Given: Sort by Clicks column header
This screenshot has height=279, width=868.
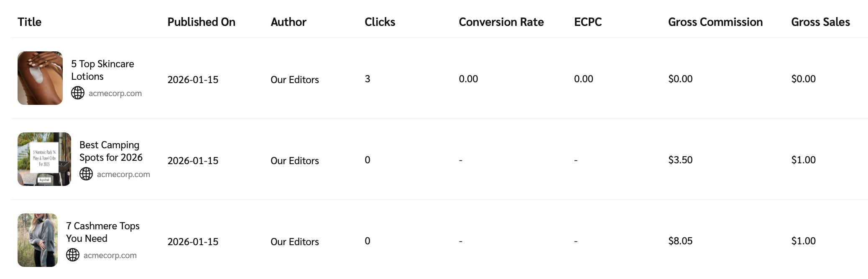Looking at the screenshot, I should [380, 22].
